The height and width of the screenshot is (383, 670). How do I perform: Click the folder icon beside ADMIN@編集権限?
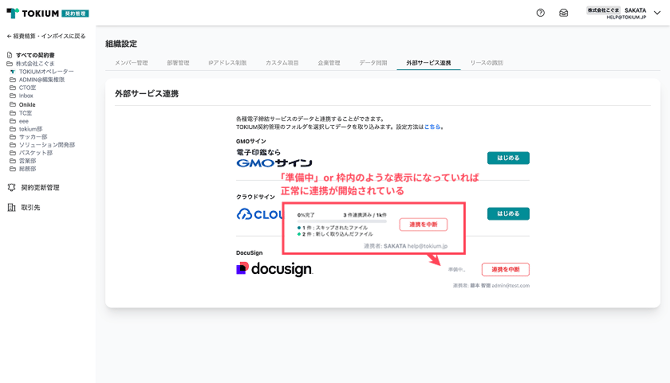click(13, 80)
